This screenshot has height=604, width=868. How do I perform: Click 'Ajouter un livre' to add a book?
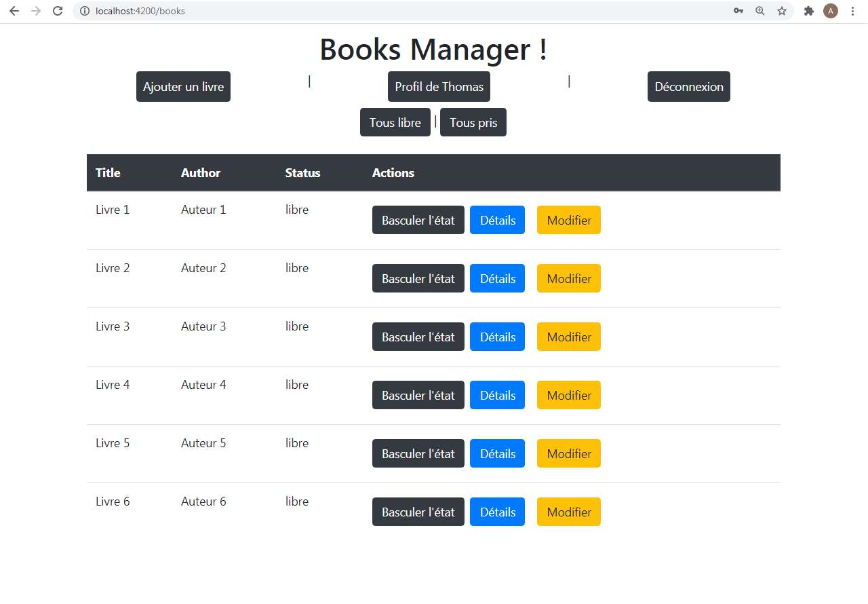(x=182, y=86)
